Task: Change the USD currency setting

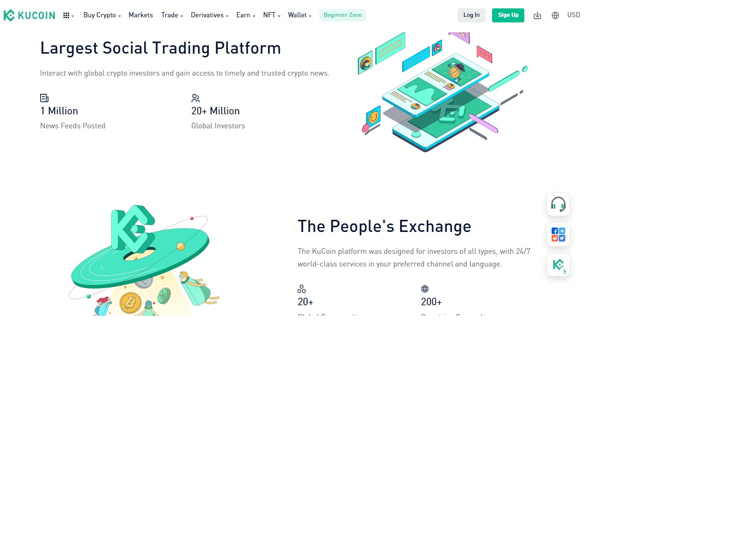Action: (x=573, y=15)
